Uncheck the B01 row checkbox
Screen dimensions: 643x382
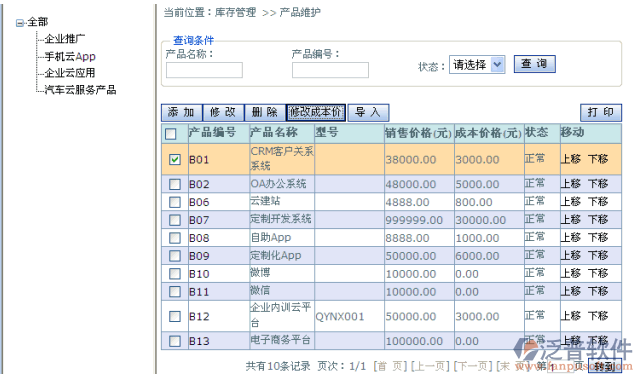(x=175, y=159)
